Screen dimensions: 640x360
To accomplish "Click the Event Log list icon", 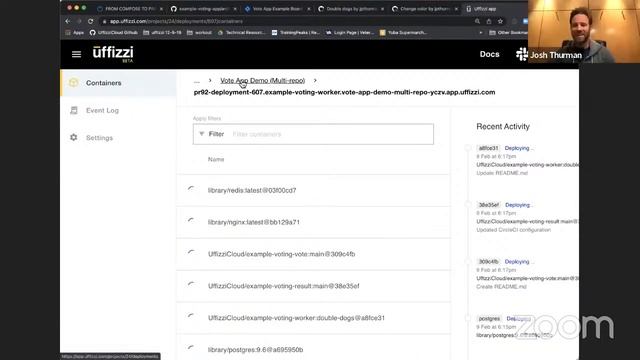I will click(x=73, y=110).
